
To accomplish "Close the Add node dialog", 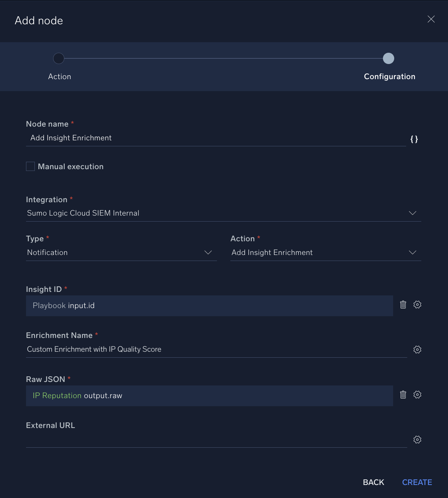I will (x=431, y=19).
